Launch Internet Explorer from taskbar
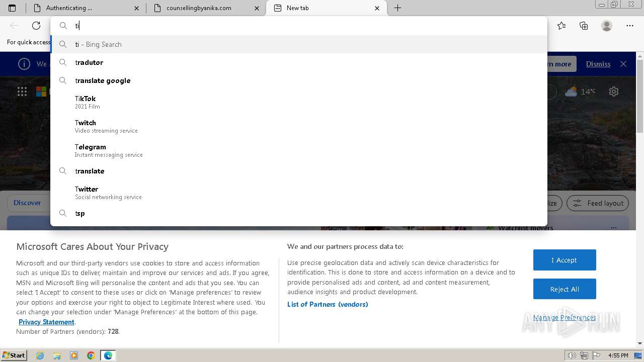 tap(40, 355)
